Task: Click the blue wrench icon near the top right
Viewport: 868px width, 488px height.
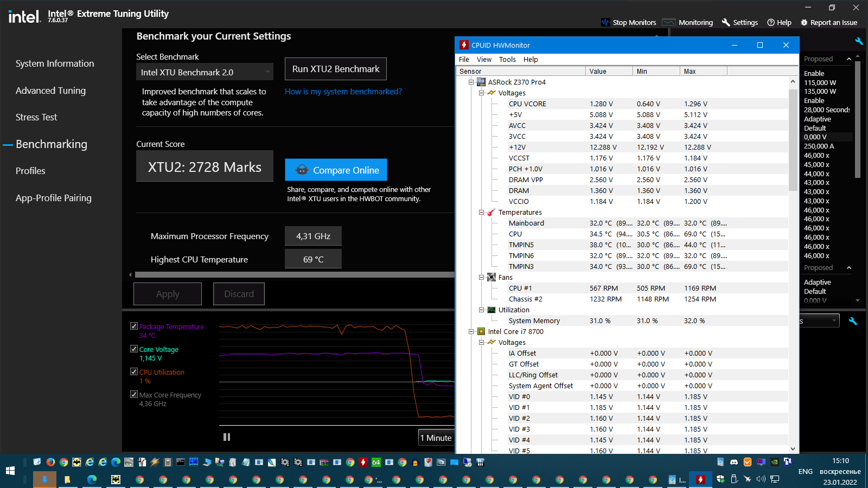Action: coord(859,41)
